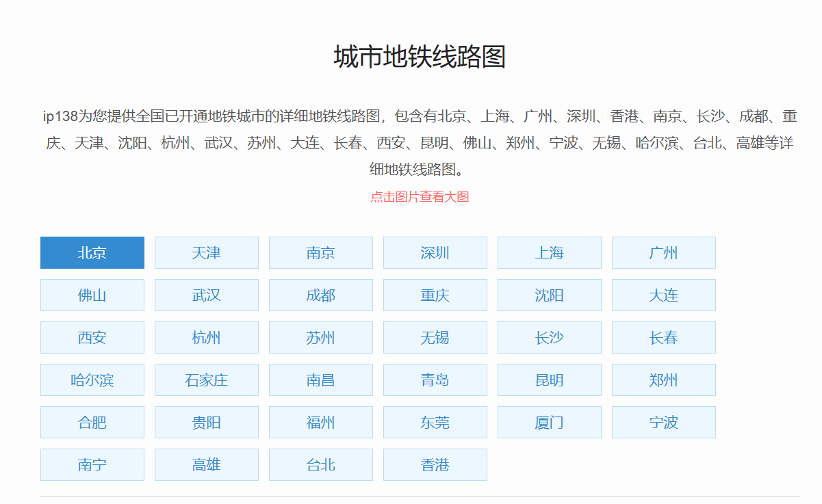Click the 重庆 city option
The width and height of the screenshot is (822, 504).
(435, 295)
